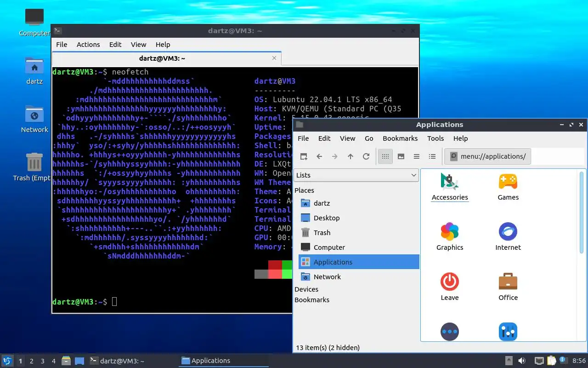The width and height of the screenshot is (588, 368).
Task: Open terminal File menu
Action: coord(62,45)
